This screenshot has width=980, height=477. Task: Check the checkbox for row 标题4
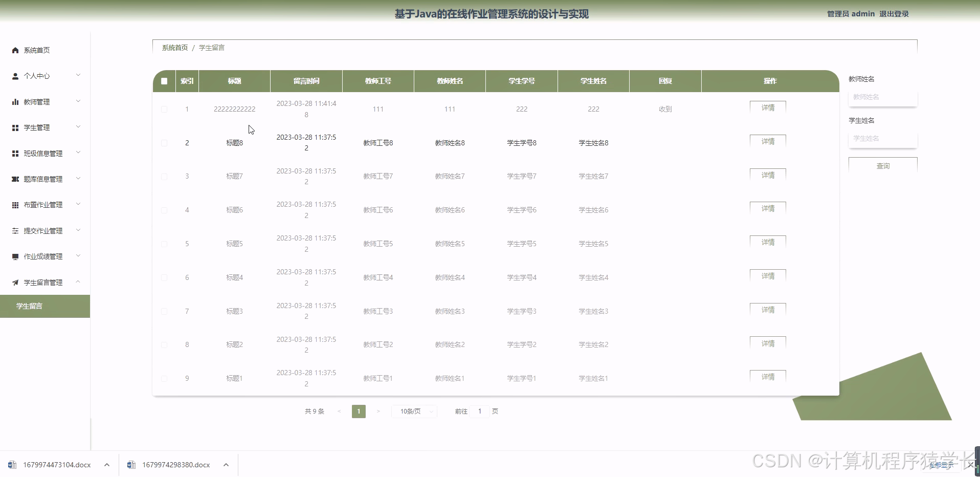point(164,277)
